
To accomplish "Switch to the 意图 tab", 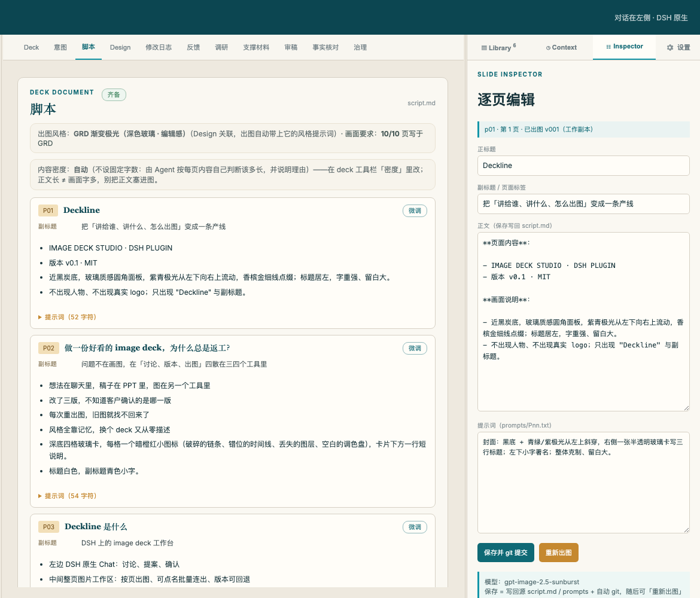I will point(60,47).
